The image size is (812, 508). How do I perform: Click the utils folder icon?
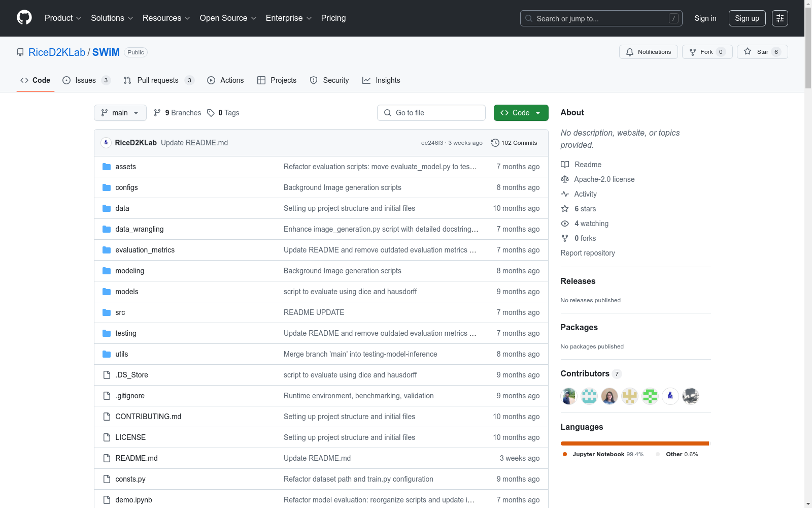click(107, 354)
